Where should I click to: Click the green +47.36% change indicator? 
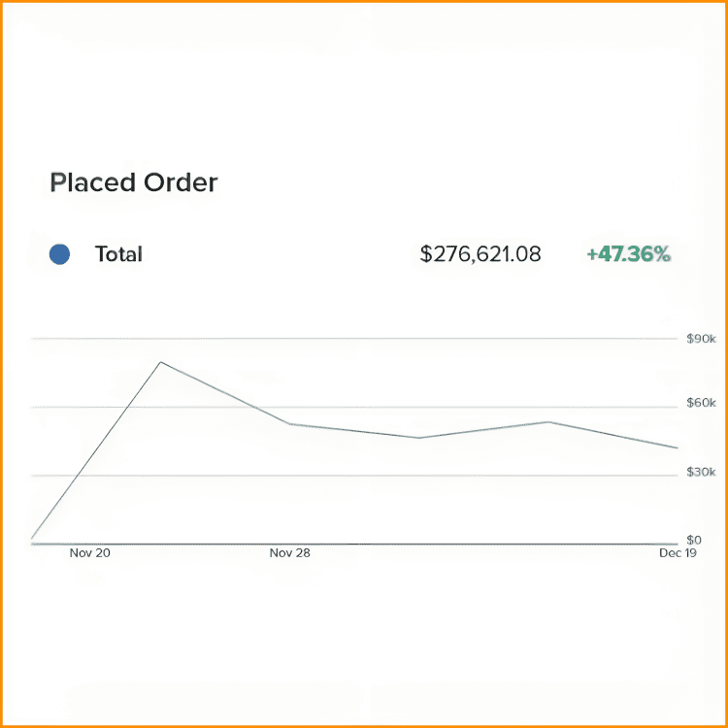coord(628,254)
